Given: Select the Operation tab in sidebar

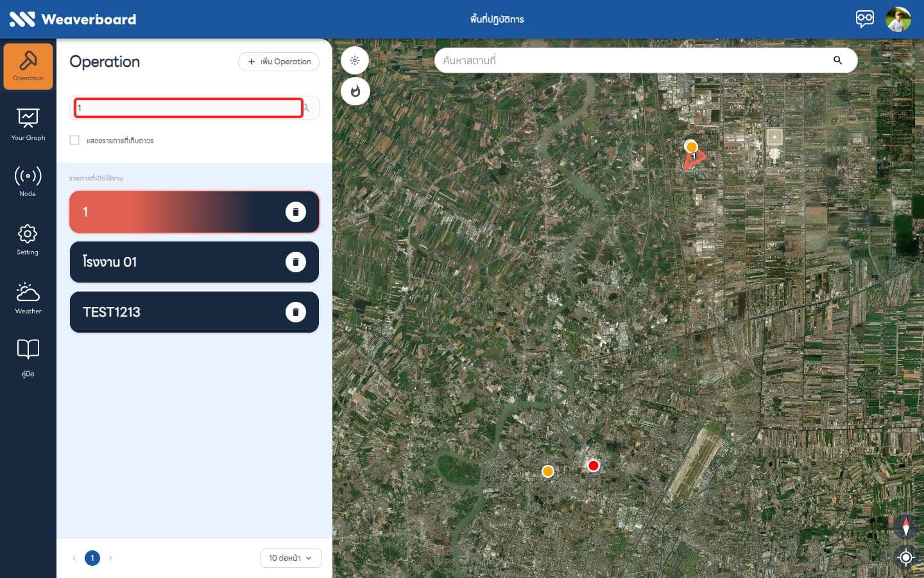Looking at the screenshot, I should click(x=28, y=66).
